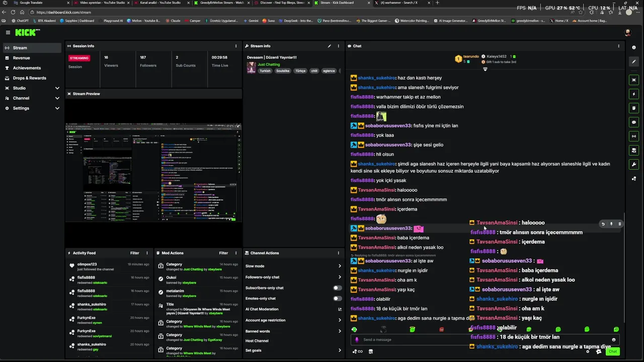The width and height of the screenshot is (644, 362).
Task: Click the pin icon on hovered chat message
Action: (611, 224)
